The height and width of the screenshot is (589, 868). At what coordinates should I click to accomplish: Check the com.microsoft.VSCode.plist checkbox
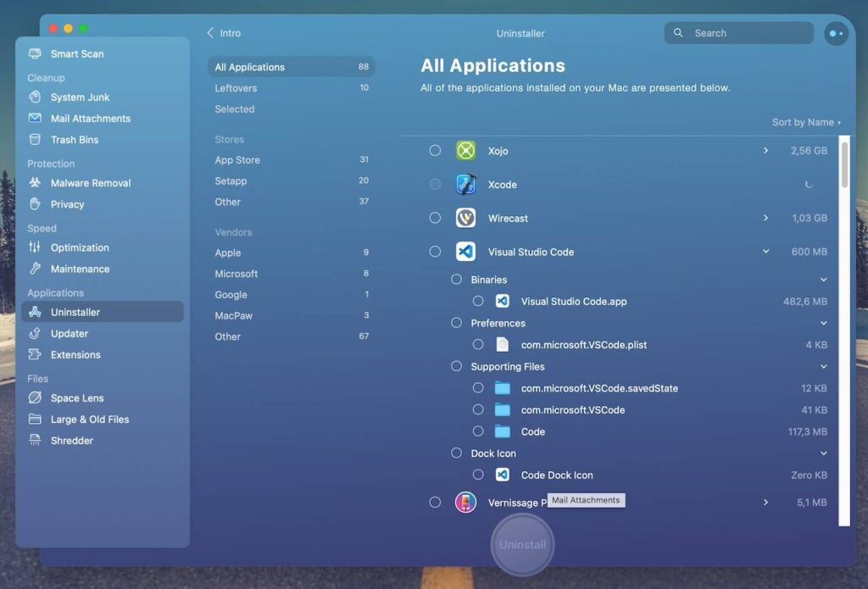[x=478, y=344]
